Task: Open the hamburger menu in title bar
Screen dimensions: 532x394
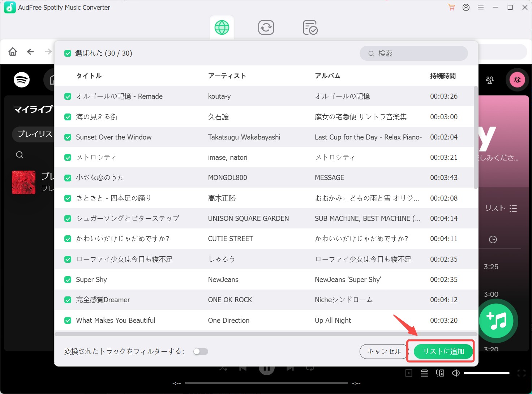Action: click(x=481, y=7)
